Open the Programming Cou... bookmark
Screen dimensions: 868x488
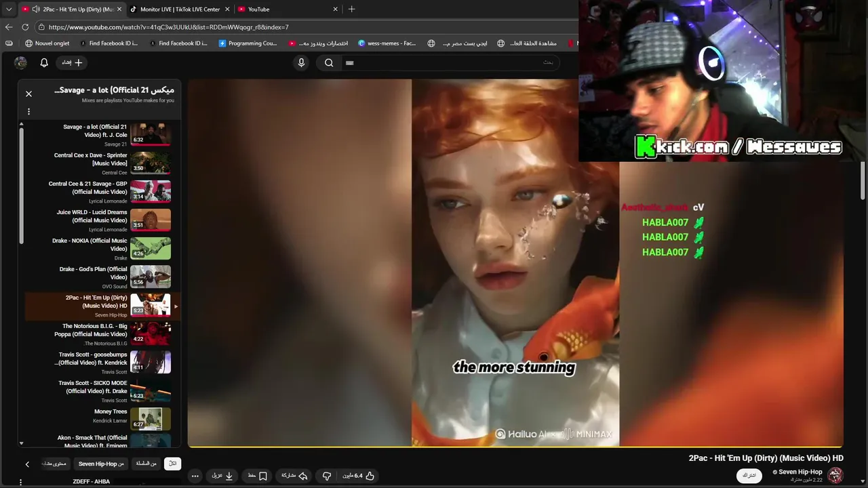point(248,43)
